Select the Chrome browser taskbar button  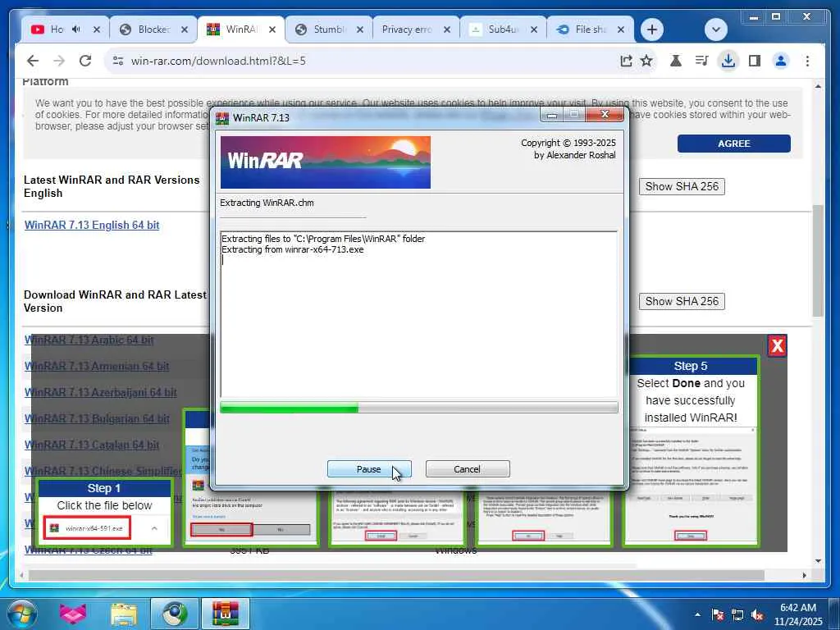click(x=175, y=614)
